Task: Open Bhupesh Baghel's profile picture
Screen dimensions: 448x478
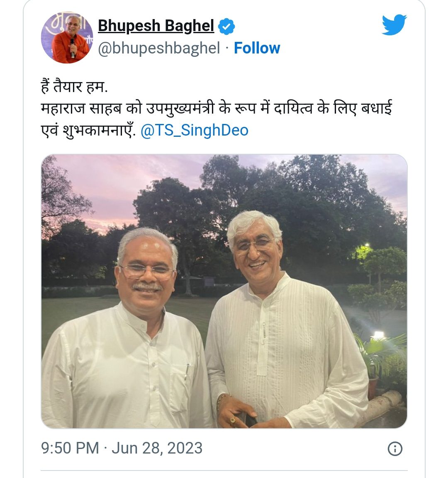Action: (67, 38)
